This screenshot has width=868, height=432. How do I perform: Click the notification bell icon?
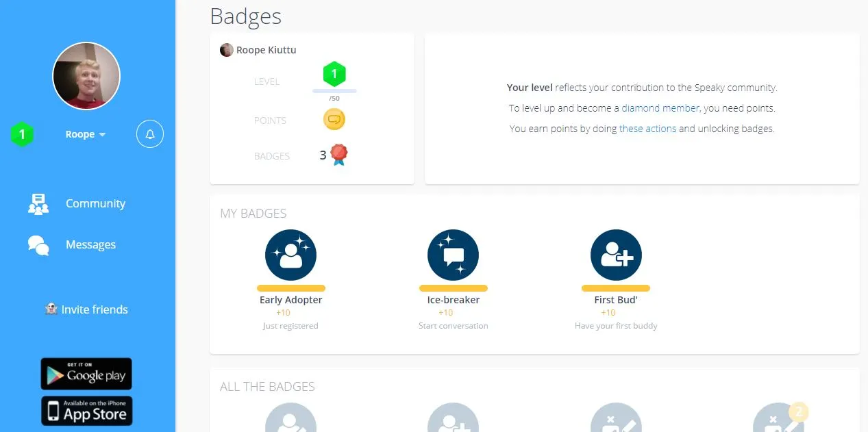[x=150, y=134]
